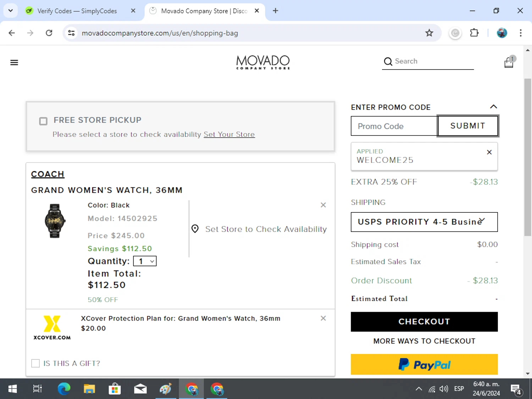The width and height of the screenshot is (532, 399).
Task: Remove the XCover Protection Plan
Action: click(x=323, y=318)
